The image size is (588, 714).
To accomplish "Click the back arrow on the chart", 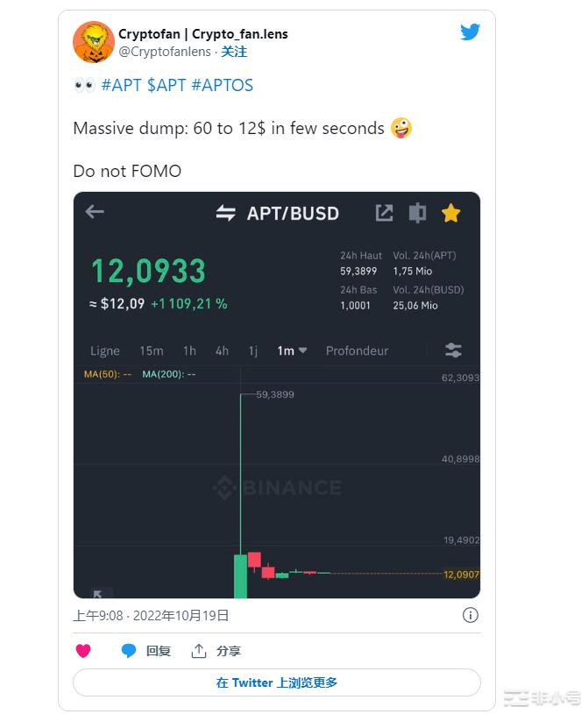I will (96, 212).
